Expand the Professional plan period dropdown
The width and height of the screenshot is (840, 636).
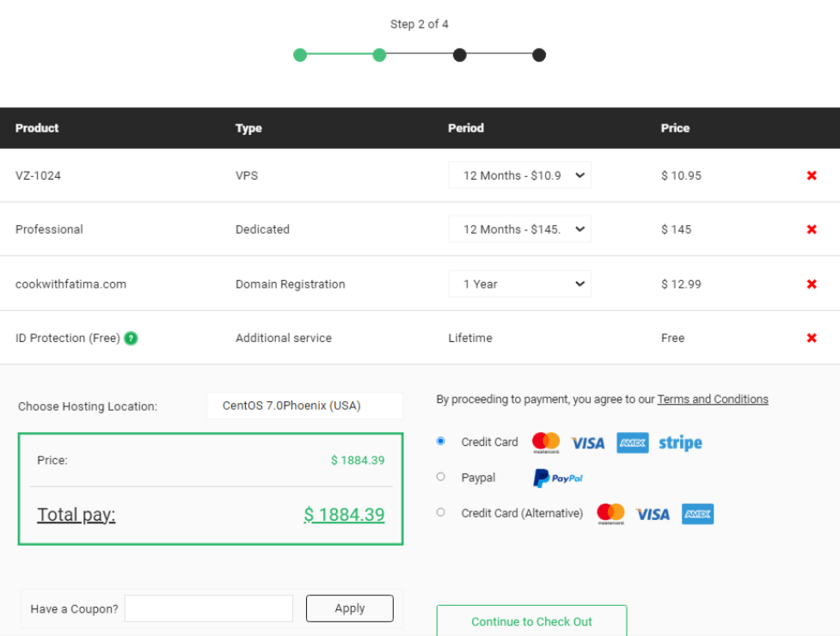[519, 229]
